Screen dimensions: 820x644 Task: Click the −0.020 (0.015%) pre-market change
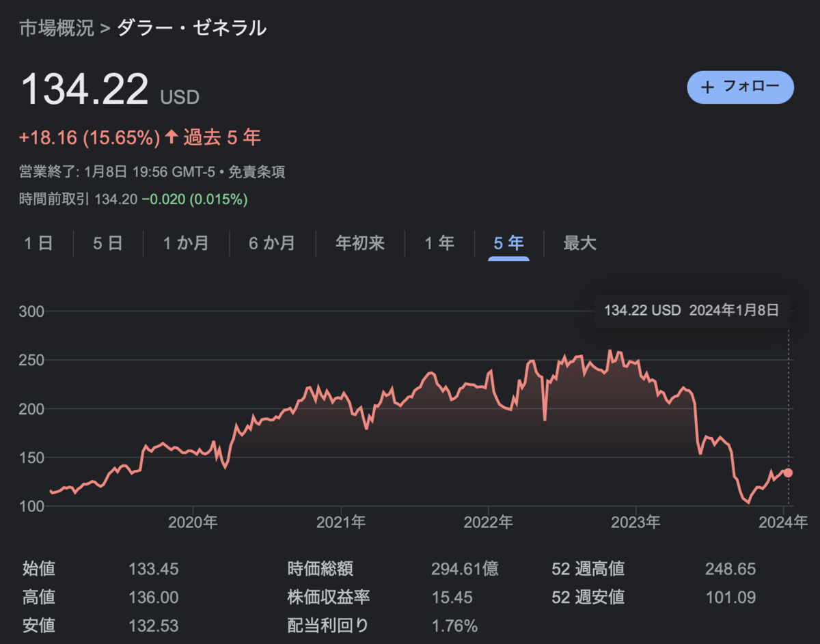point(195,199)
